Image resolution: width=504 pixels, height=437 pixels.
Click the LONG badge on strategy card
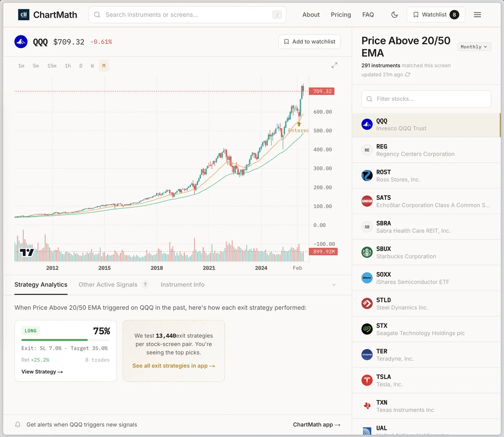point(31,331)
